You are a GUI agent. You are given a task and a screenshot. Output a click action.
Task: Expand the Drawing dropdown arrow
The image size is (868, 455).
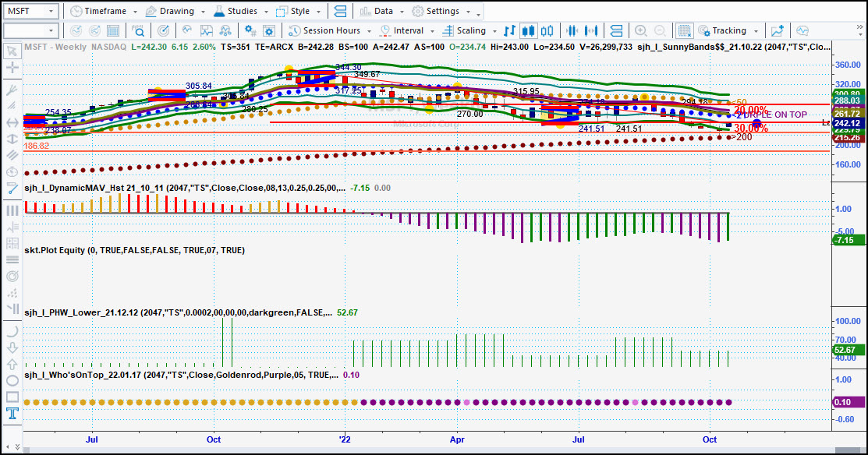pos(203,12)
